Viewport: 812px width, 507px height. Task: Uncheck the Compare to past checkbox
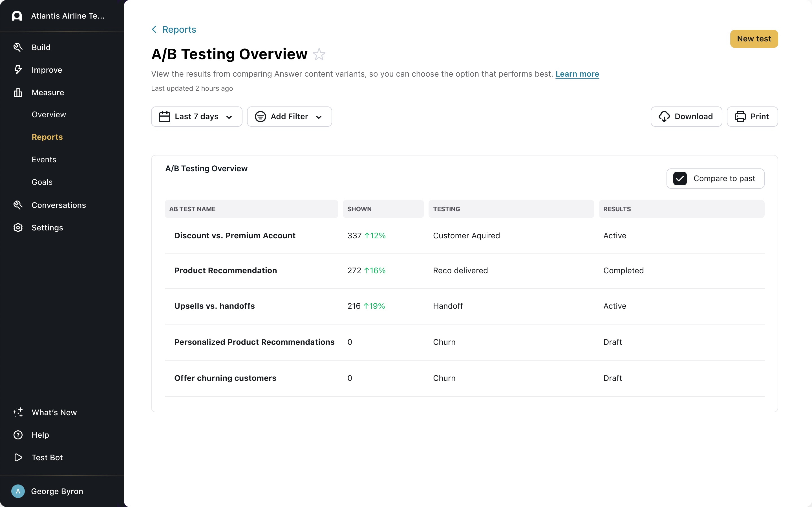coord(680,178)
